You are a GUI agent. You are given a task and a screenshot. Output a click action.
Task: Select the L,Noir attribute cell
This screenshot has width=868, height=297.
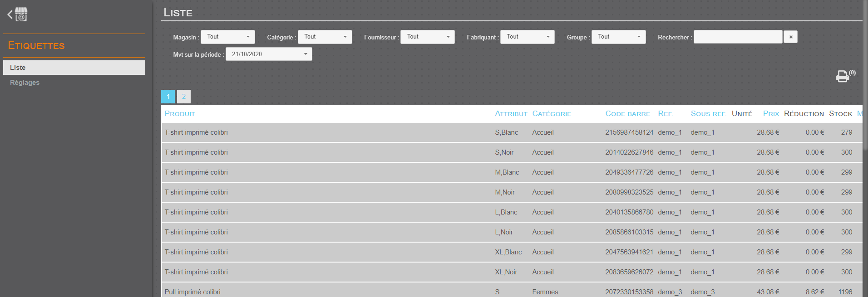pyautogui.click(x=504, y=232)
